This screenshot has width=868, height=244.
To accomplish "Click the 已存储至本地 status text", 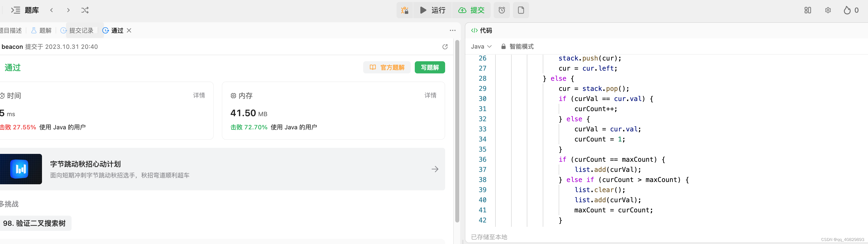I will (489, 237).
